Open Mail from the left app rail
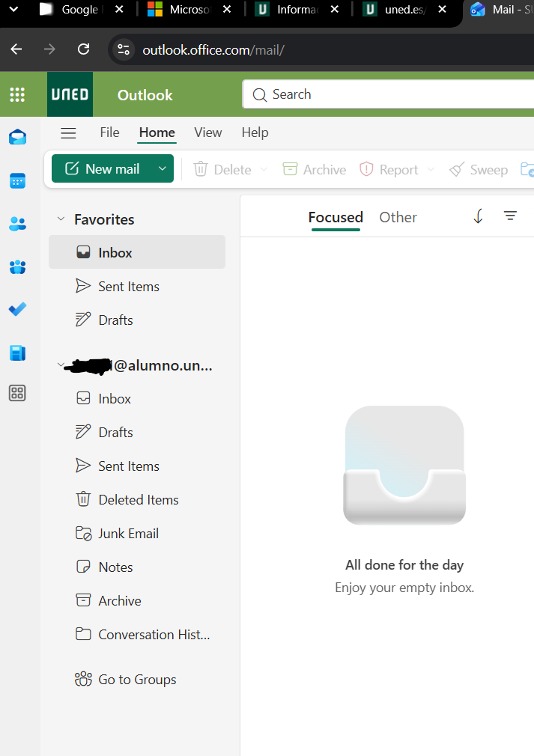This screenshot has height=756, width=534. click(17, 138)
